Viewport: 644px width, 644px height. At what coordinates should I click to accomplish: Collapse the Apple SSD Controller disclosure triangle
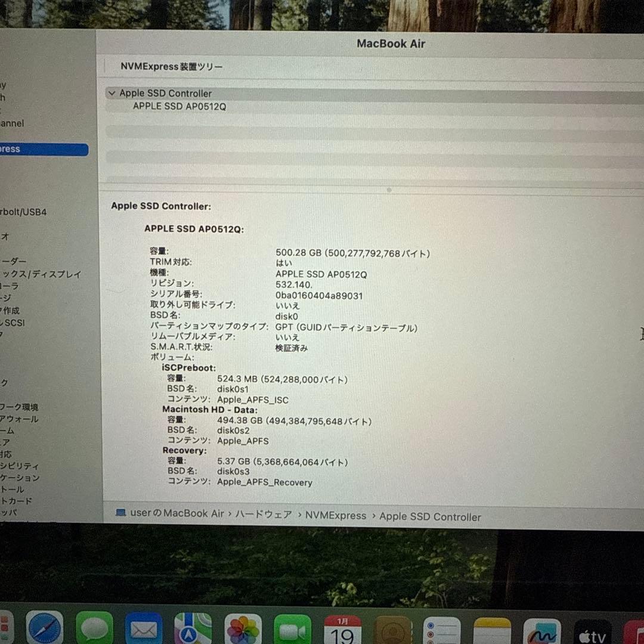pos(112,93)
